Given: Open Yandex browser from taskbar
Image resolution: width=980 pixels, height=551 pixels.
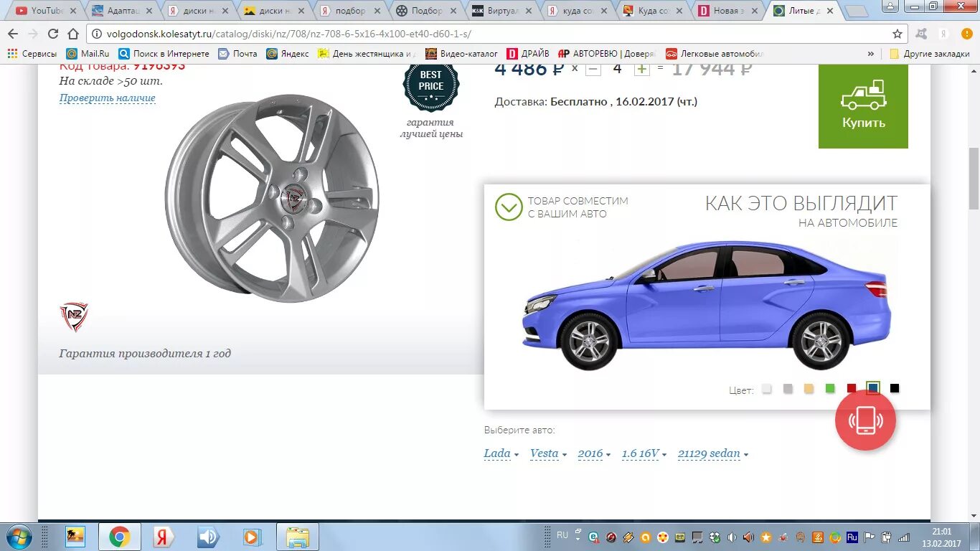Looking at the screenshot, I should (x=164, y=537).
